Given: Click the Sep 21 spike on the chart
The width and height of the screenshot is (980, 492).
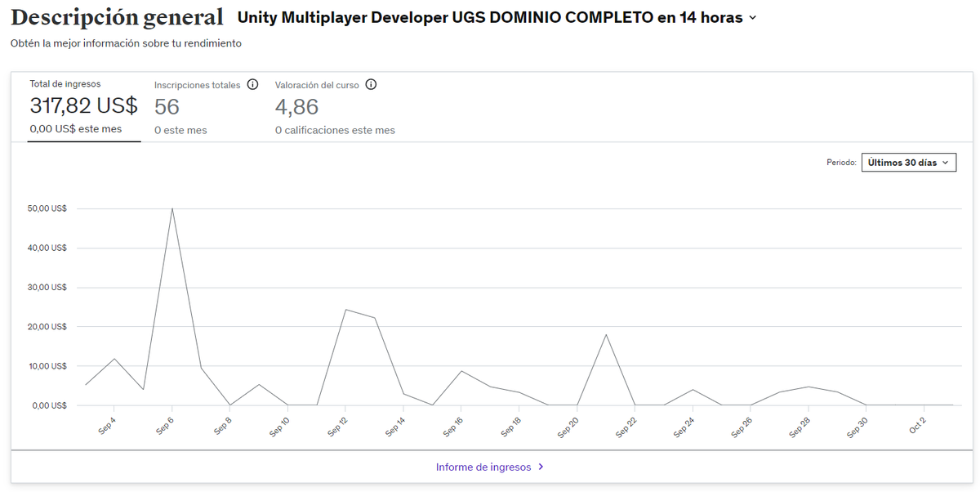Looking at the screenshot, I should pos(606,334).
